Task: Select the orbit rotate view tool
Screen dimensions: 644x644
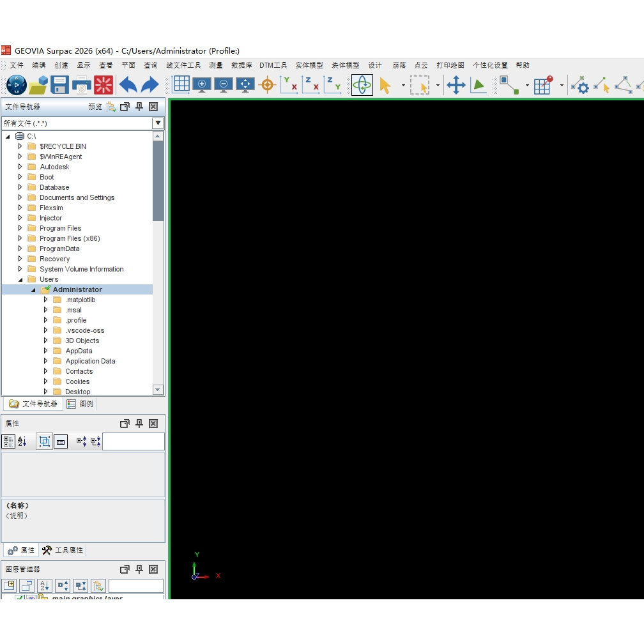Action: 362,85
